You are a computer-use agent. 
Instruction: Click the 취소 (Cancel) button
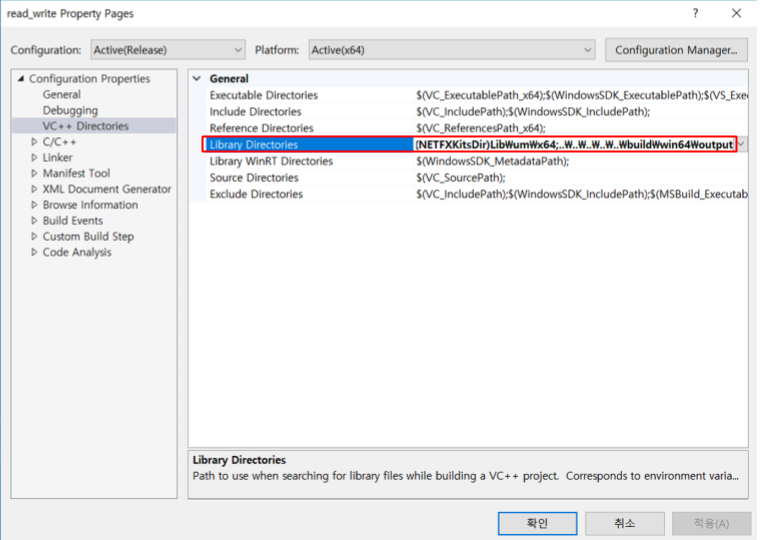point(624,523)
